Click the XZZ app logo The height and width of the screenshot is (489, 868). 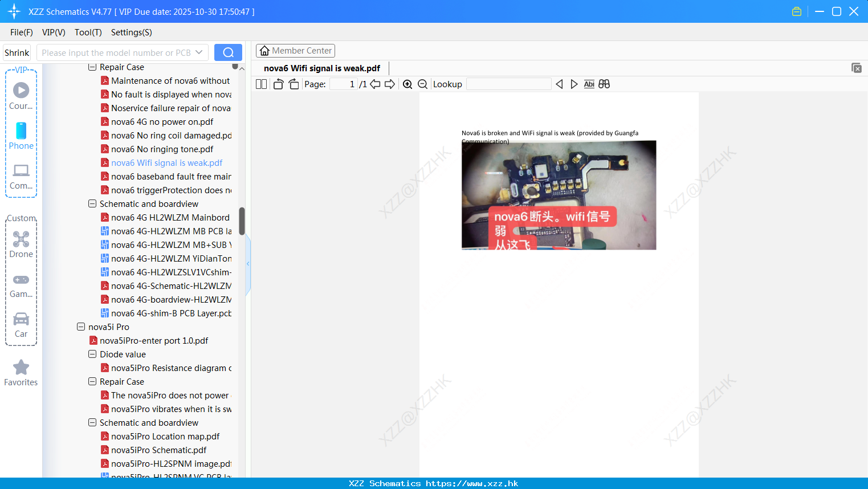(14, 11)
